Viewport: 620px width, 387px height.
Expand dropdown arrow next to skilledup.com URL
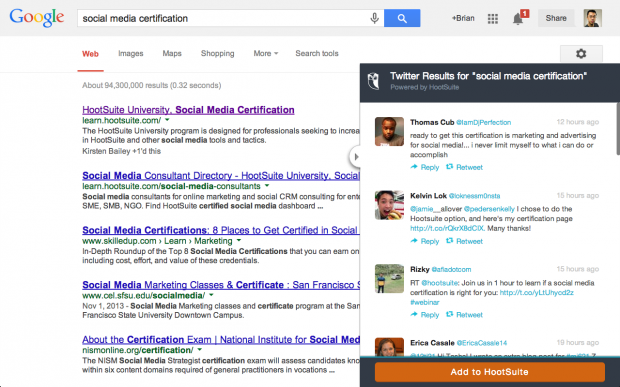click(x=239, y=240)
